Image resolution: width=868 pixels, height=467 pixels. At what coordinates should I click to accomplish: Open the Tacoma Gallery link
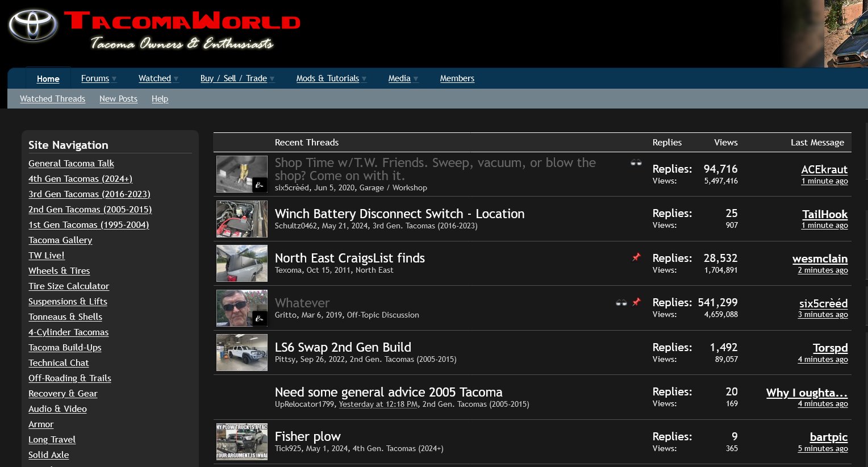[x=60, y=240]
